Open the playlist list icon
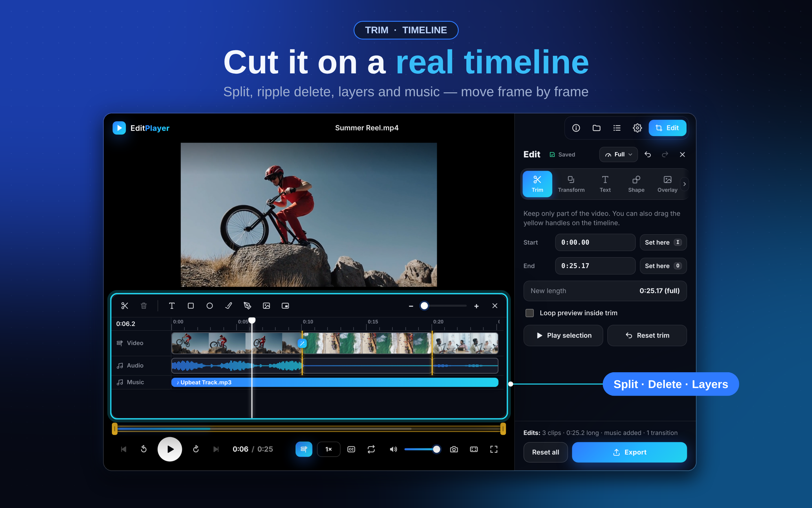The height and width of the screenshot is (508, 812). tap(617, 128)
